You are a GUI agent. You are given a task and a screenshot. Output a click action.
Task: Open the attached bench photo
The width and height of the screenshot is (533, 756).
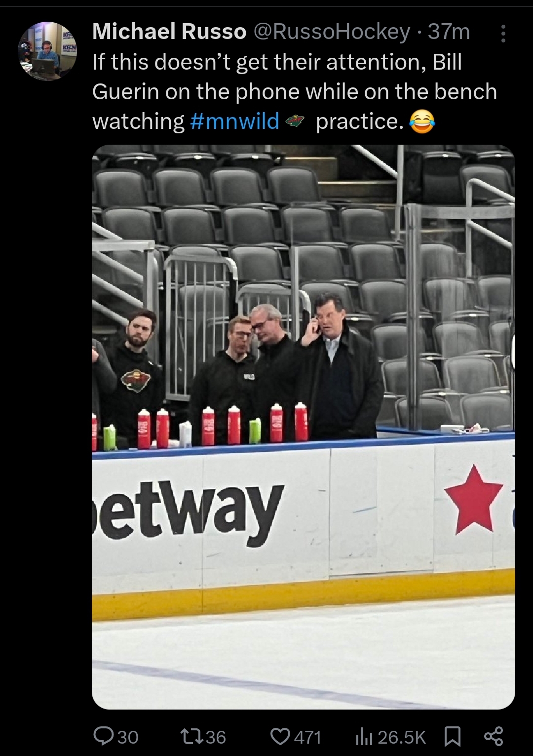click(304, 427)
